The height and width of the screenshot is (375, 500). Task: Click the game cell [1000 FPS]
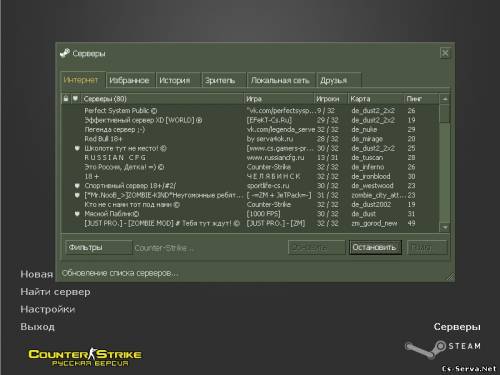263,214
